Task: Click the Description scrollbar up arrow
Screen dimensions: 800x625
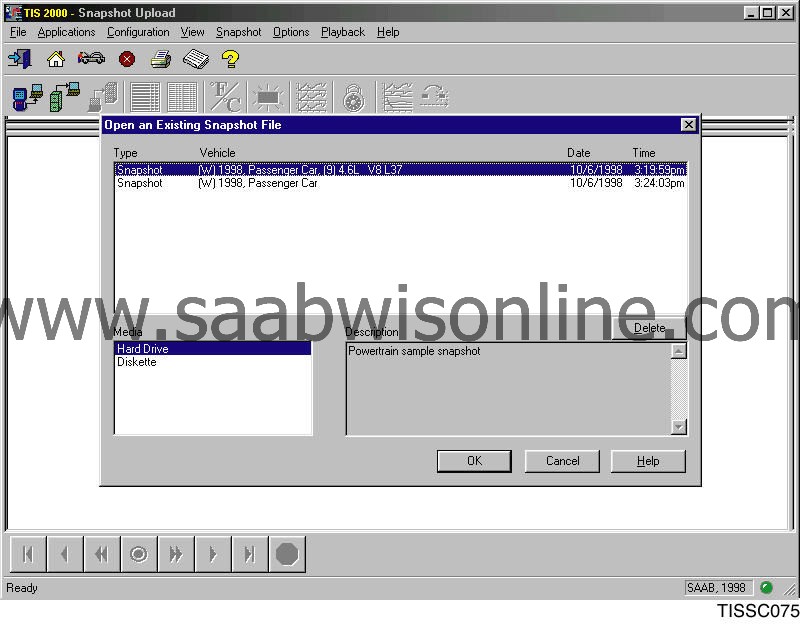Action: pos(680,349)
